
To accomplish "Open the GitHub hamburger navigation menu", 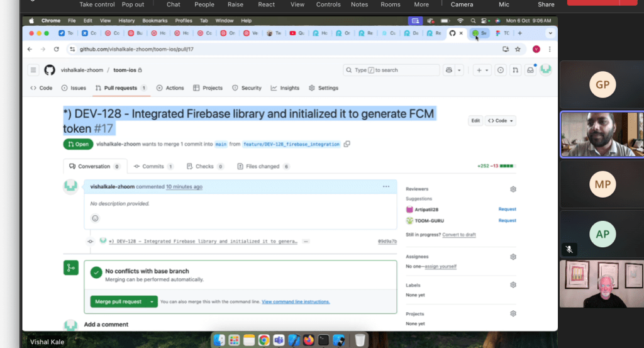I will point(33,70).
